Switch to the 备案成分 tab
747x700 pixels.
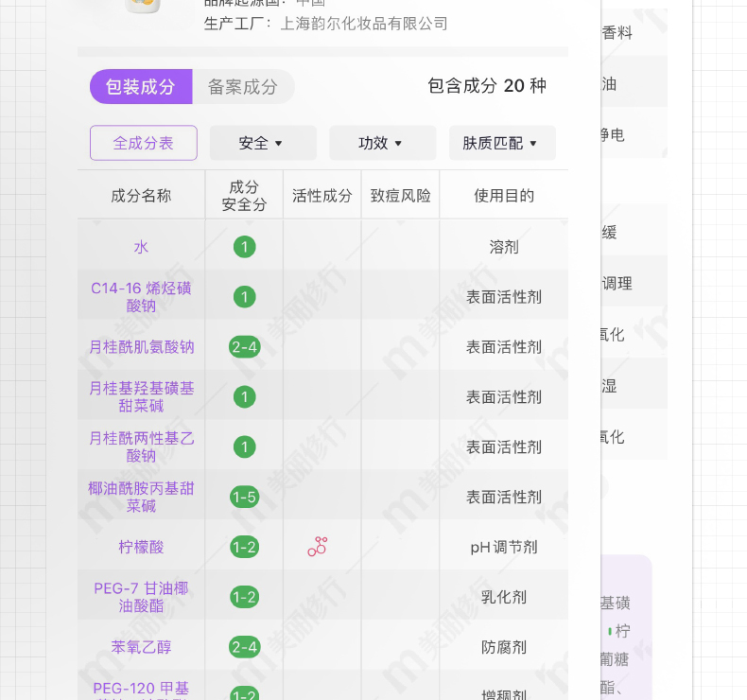click(243, 87)
